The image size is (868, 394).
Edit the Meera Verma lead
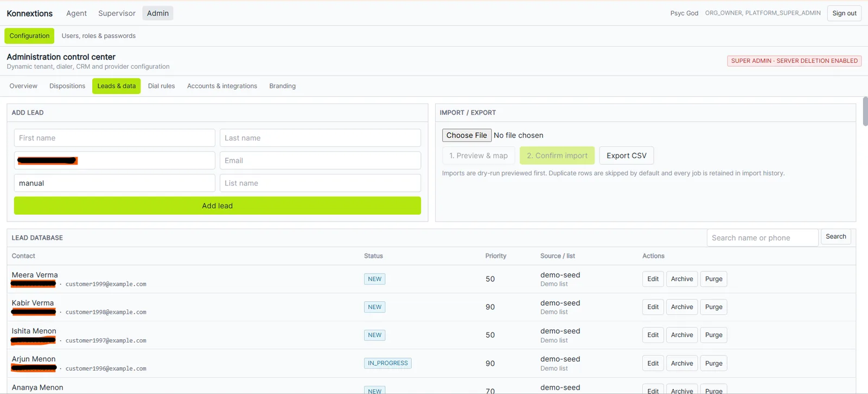coord(653,279)
